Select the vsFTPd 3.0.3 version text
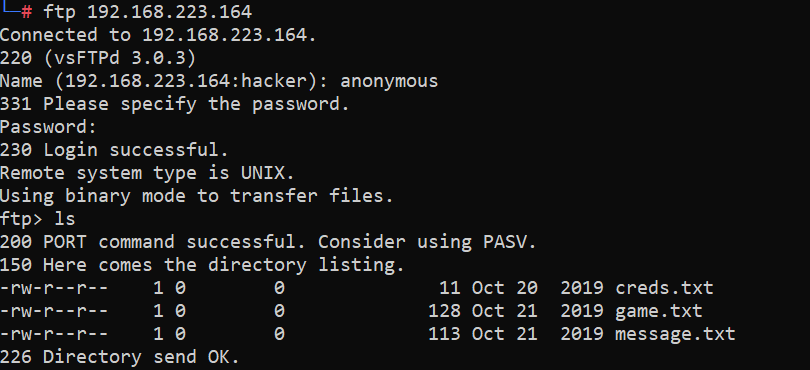 (120, 58)
